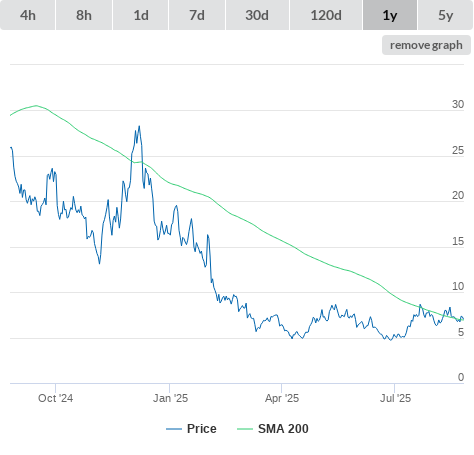Click the Oct '24 axis tick label
Image resolution: width=474 pixels, height=455 pixels.
point(55,398)
